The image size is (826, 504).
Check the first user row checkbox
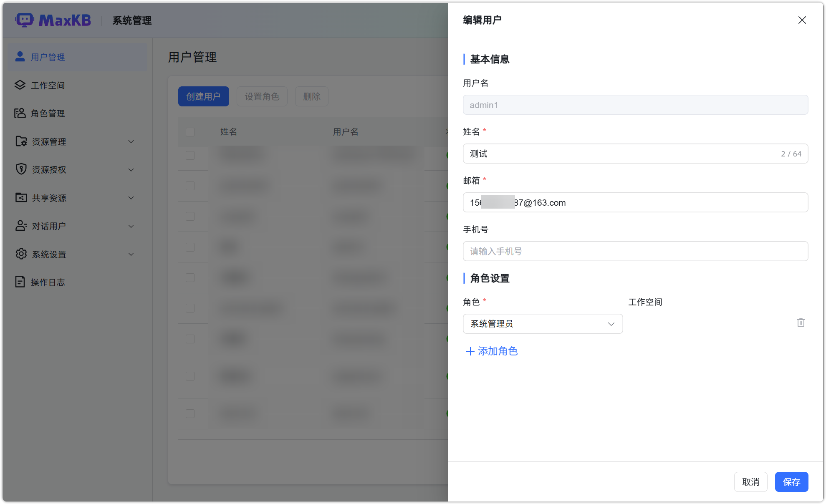[x=190, y=155]
